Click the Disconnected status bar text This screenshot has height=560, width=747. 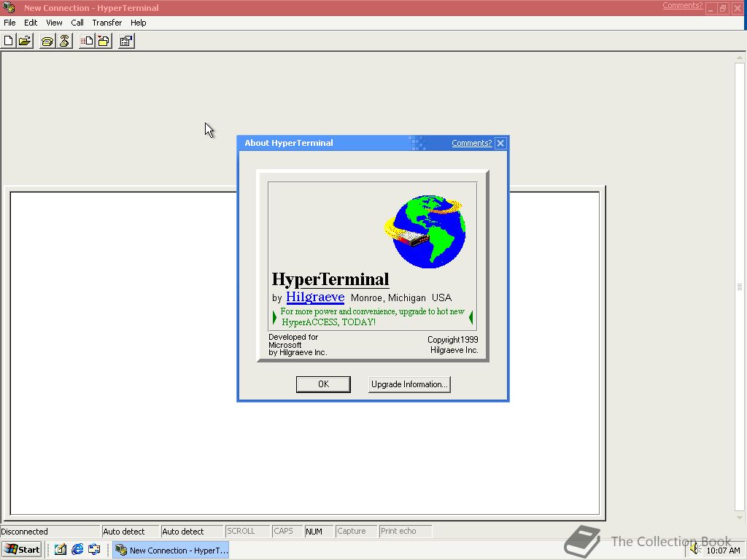[x=24, y=532]
